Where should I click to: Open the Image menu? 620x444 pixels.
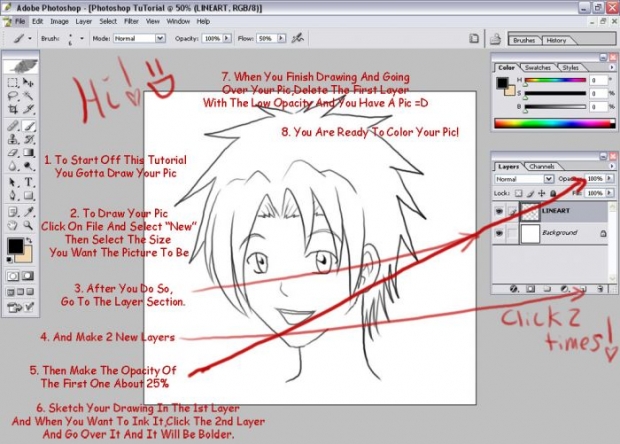pyautogui.click(x=59, y=21)
